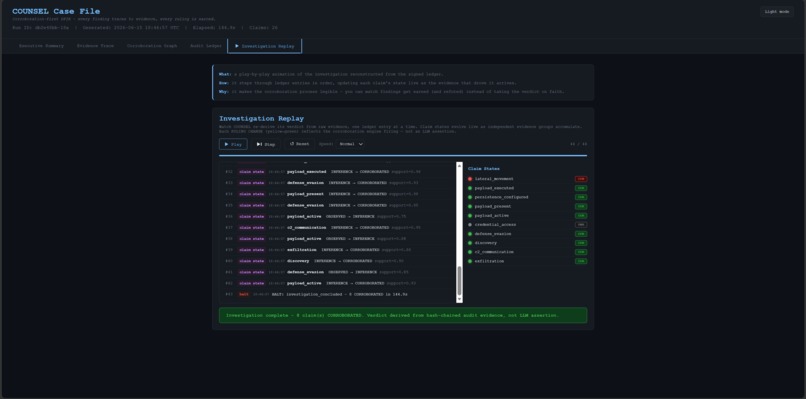Reset the investigation replay
This screenshot has width=806, height=399.
coord(299,144)
